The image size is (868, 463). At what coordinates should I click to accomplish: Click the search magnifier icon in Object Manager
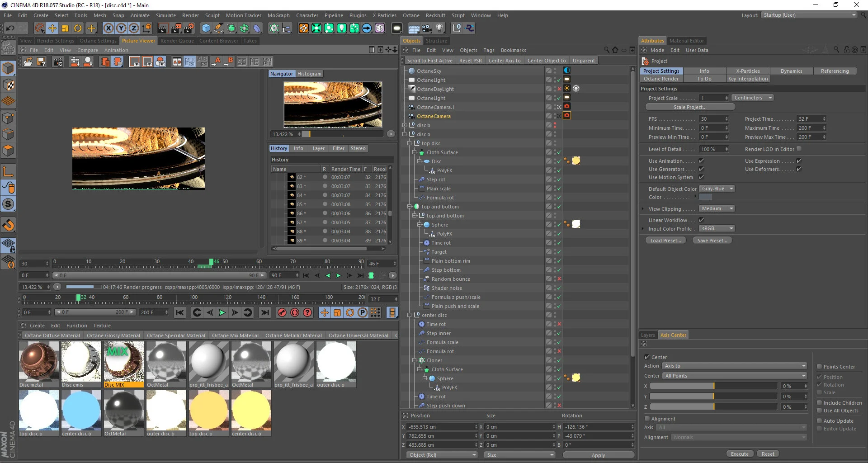607,50
